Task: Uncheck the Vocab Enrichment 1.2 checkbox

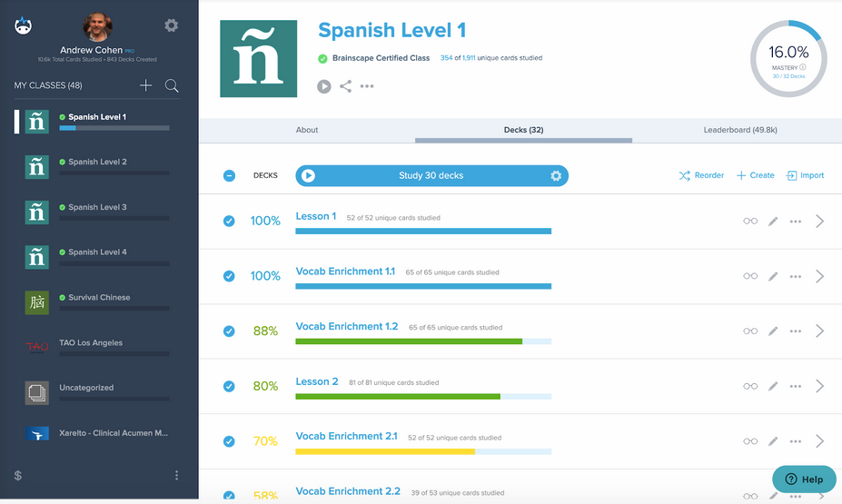Action: click(x=229, y=331)
